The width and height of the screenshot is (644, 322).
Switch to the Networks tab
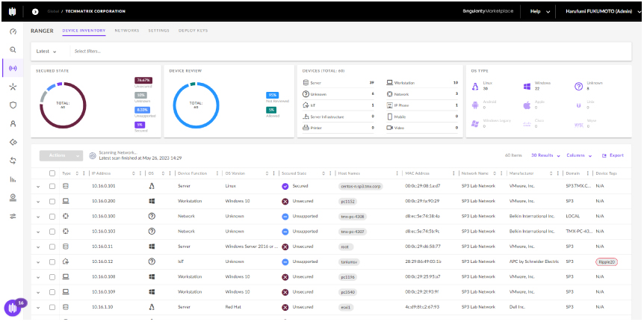tap(127, 31)
